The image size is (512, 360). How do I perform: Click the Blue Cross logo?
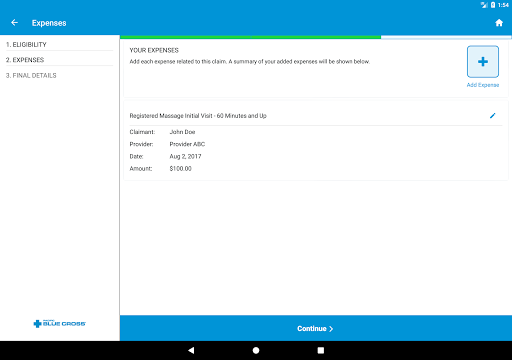[x=60, y=323]
